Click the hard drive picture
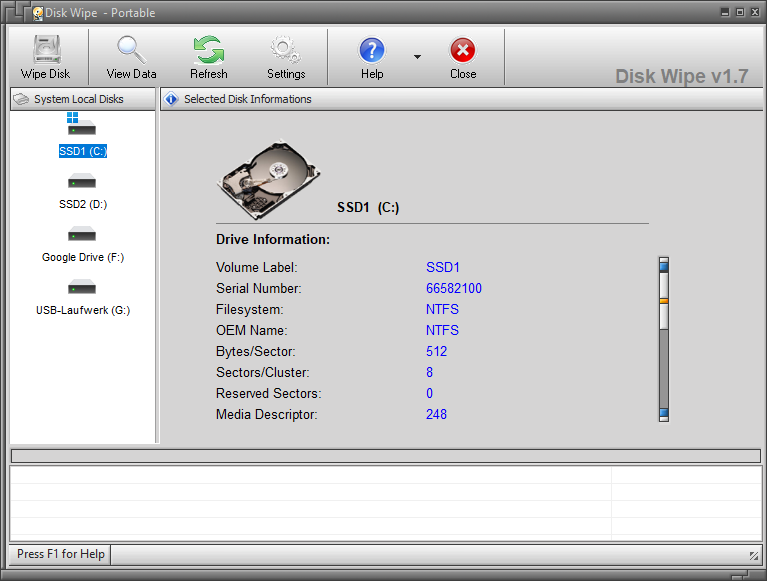 click(x=269, y=180)
